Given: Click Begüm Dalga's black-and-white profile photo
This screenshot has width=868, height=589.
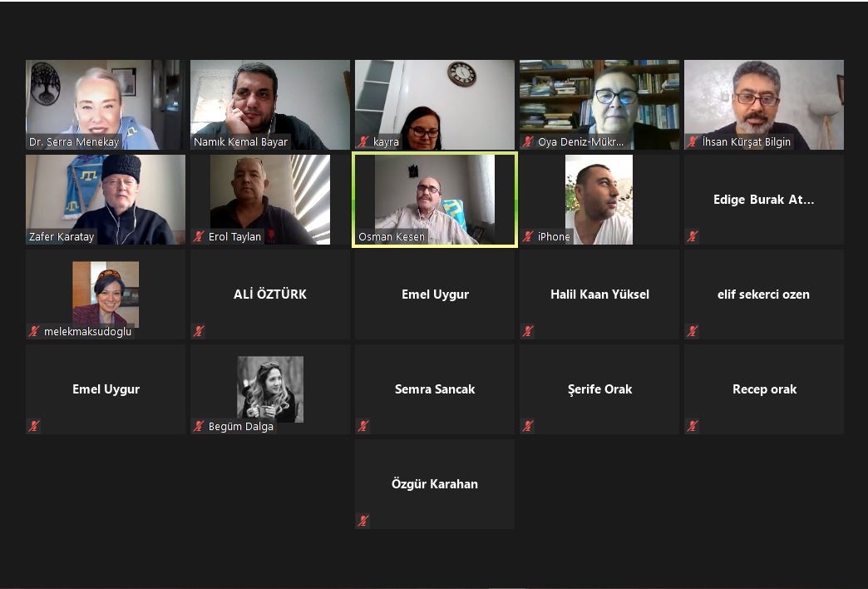Looking at the screenshot, I should 270,389.
